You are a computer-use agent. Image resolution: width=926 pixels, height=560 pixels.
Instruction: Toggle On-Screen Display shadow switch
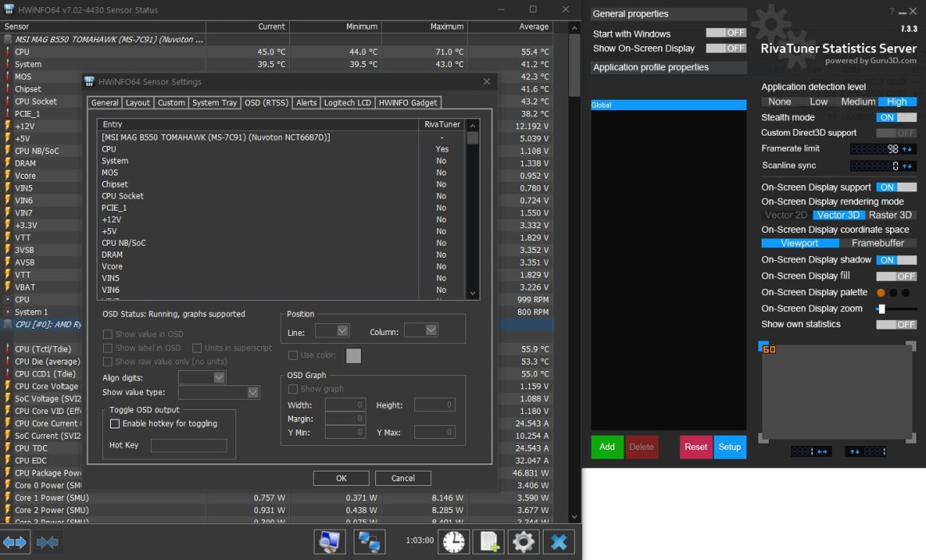tap(896, 259)
